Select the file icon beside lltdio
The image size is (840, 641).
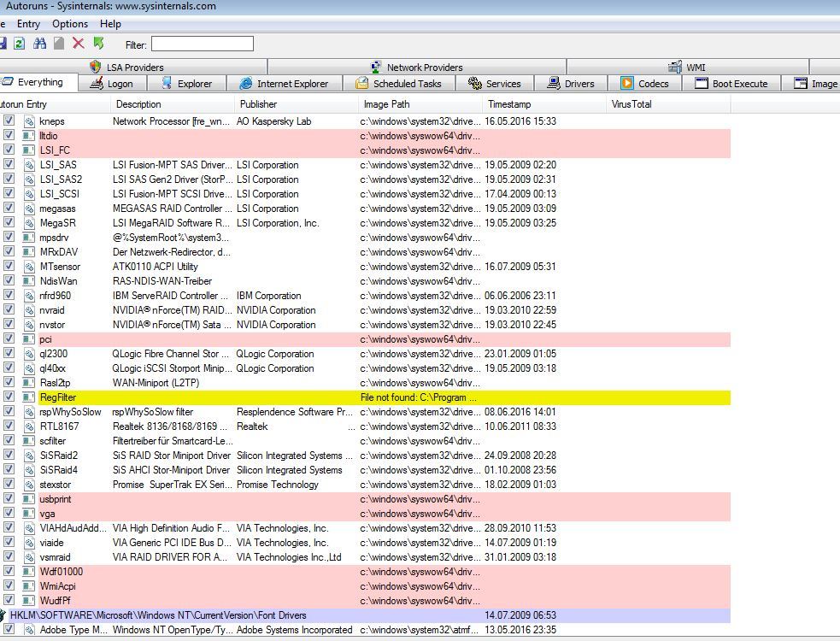[29, 136]
